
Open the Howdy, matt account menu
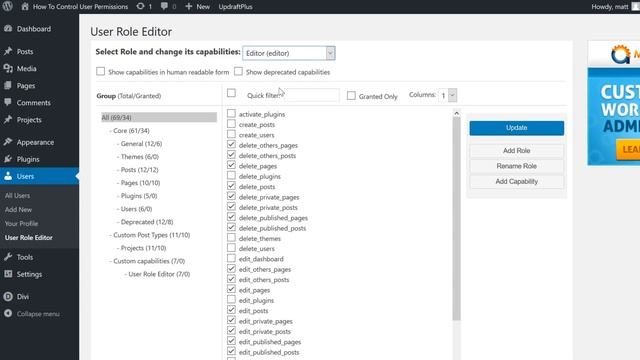point(615,7)
